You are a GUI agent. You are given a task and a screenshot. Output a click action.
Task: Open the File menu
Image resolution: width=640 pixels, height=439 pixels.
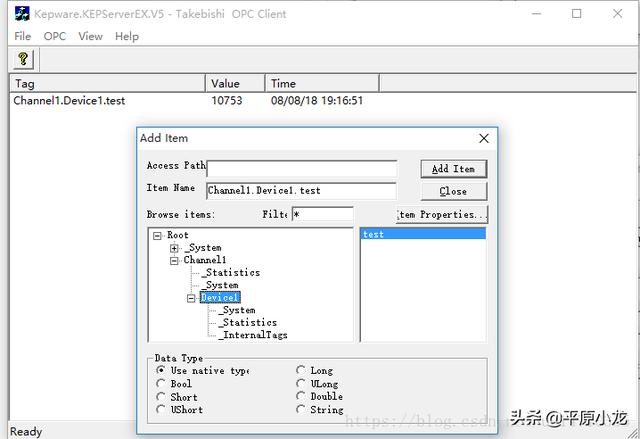coord(22,36)
